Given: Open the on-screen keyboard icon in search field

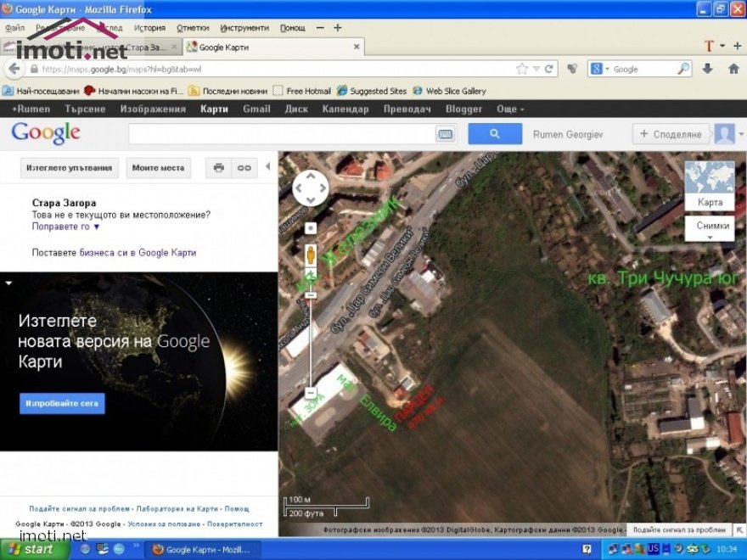Looking at the screenshot, I should tap(446, 134).
